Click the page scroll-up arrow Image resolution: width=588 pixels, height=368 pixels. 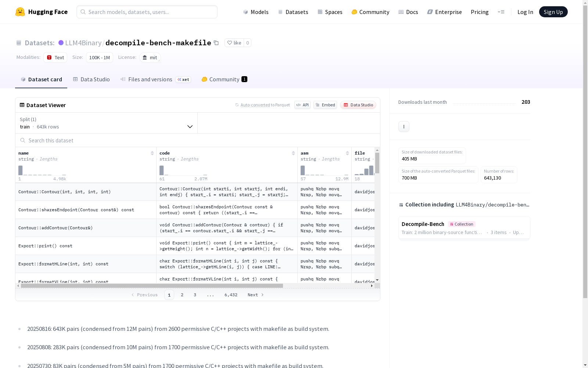(x=585, y=3)
